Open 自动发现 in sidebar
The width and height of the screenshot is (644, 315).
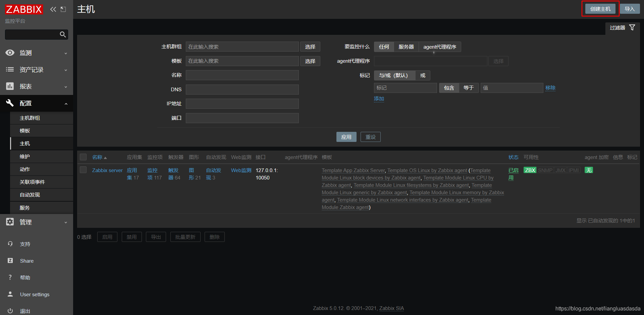pyautogui.click(x=42, y=195)
